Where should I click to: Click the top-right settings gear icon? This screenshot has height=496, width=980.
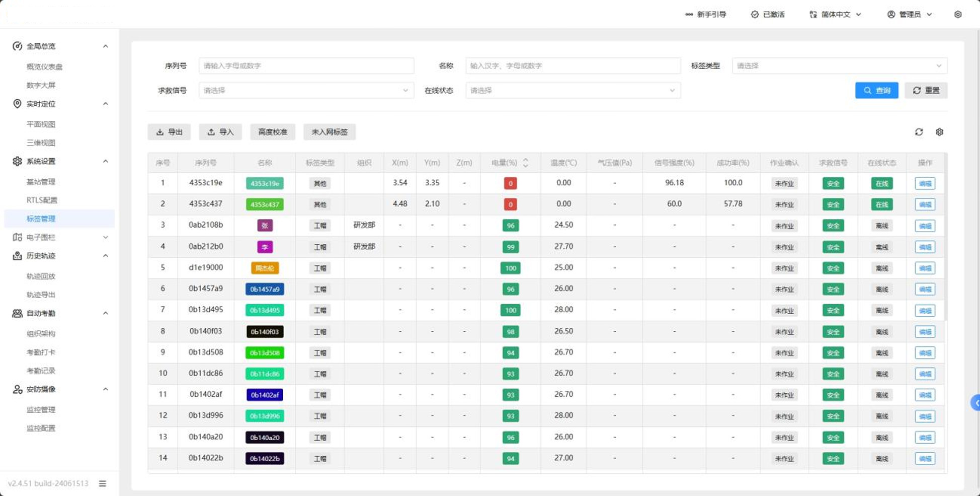(958, 15)
